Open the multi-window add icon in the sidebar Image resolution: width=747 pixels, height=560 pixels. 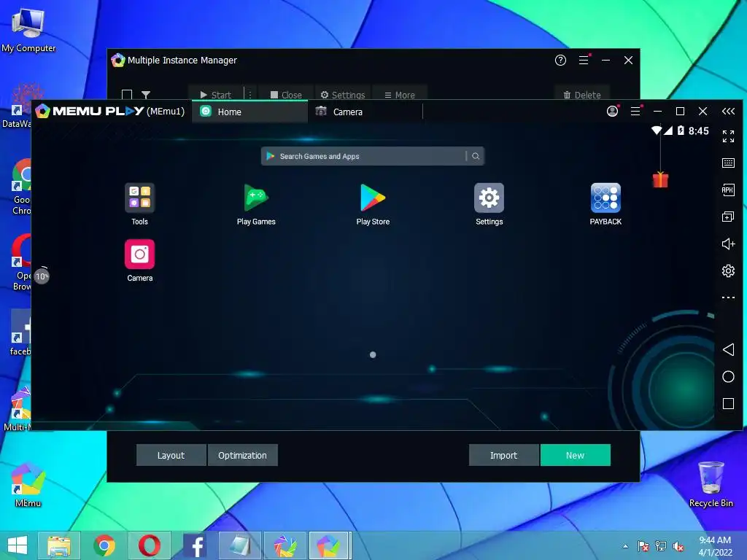(728, 217)
